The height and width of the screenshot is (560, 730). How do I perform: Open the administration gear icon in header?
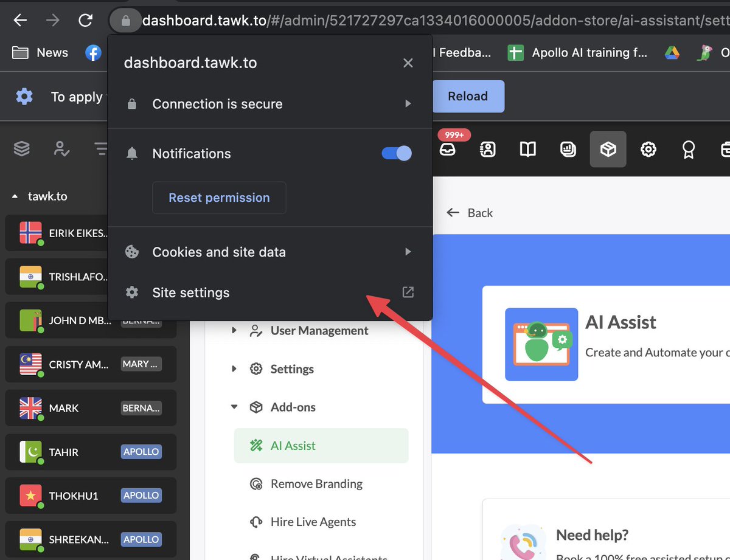[x=648, y=149]
